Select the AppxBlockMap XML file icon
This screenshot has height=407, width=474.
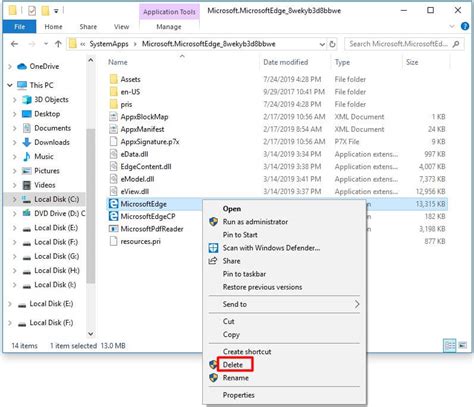click(114, 117)
